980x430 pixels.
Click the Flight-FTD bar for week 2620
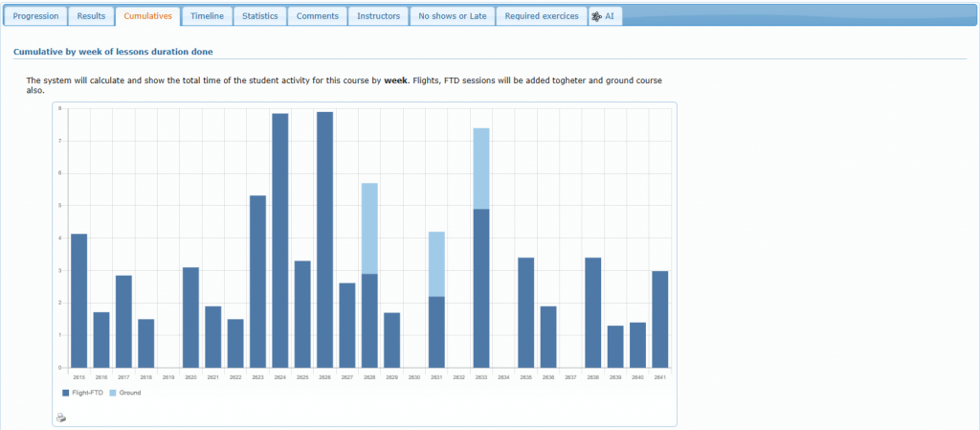190,318
